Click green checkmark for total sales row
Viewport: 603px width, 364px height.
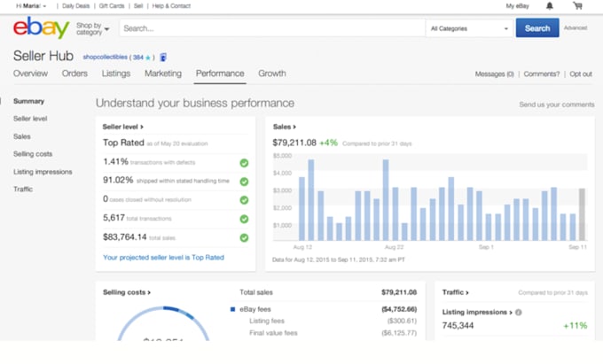[x=244, y=237]
